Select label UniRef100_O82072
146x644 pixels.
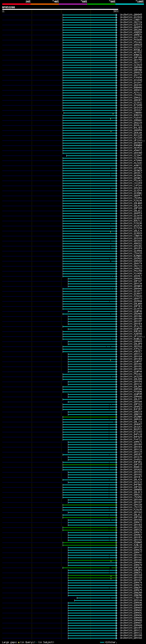coord(131,63)
